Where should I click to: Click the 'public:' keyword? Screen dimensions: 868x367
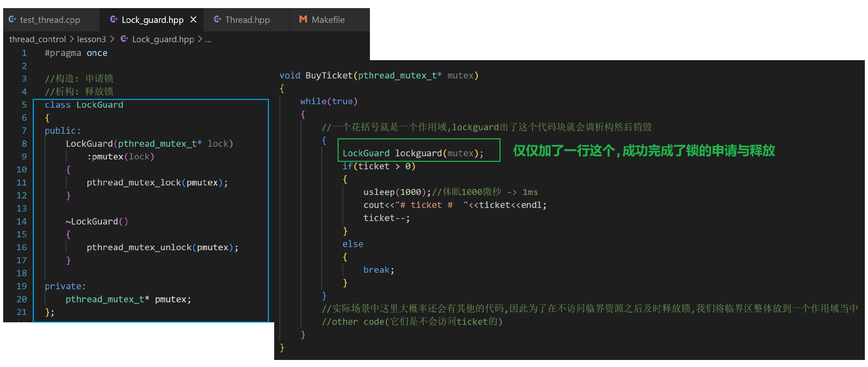pos(63,131)
